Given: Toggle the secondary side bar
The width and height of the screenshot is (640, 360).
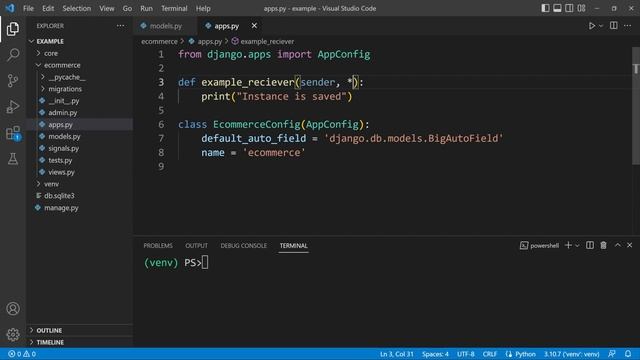Looking at the screenshot, I should [x=569, y=8].
